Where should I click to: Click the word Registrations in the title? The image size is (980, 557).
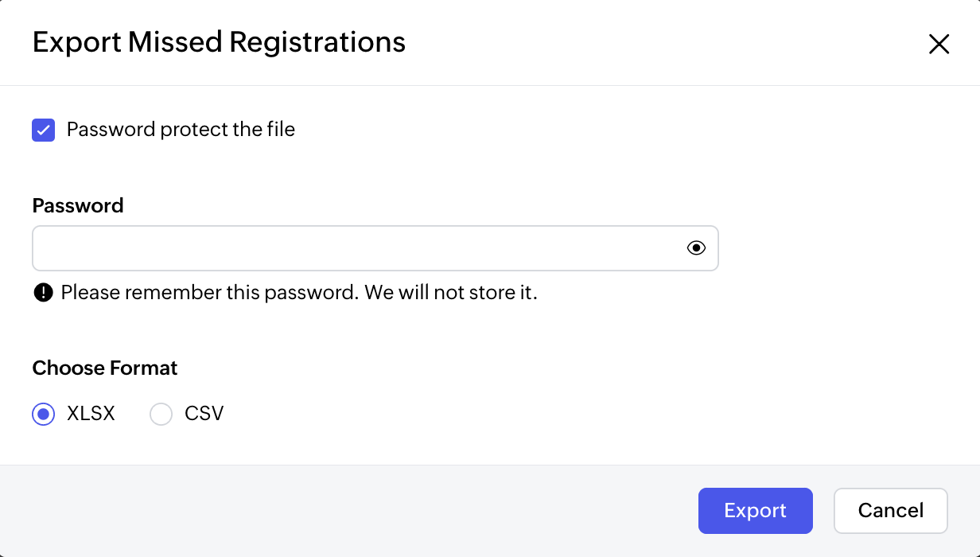[317, 42]
